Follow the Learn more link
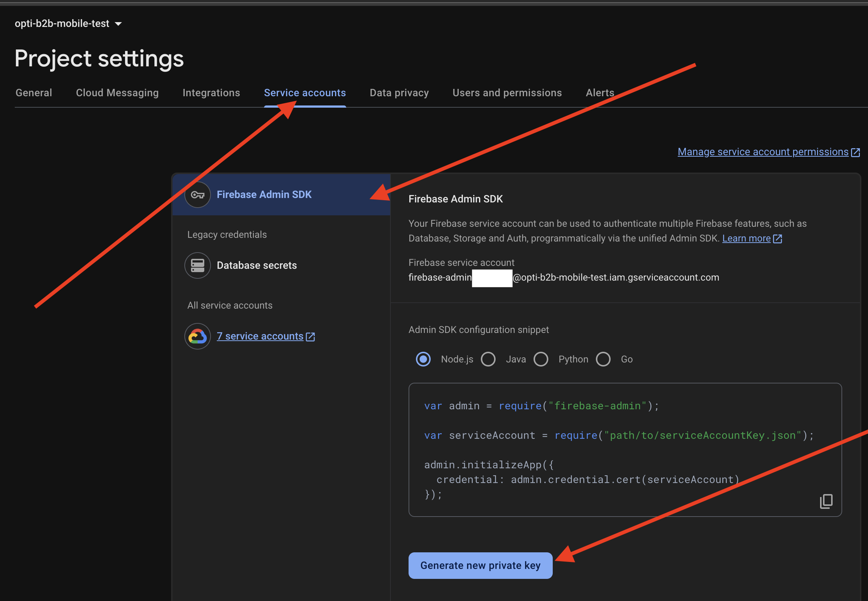The height and width of the screenshot is (601, 868). point(746,238)
